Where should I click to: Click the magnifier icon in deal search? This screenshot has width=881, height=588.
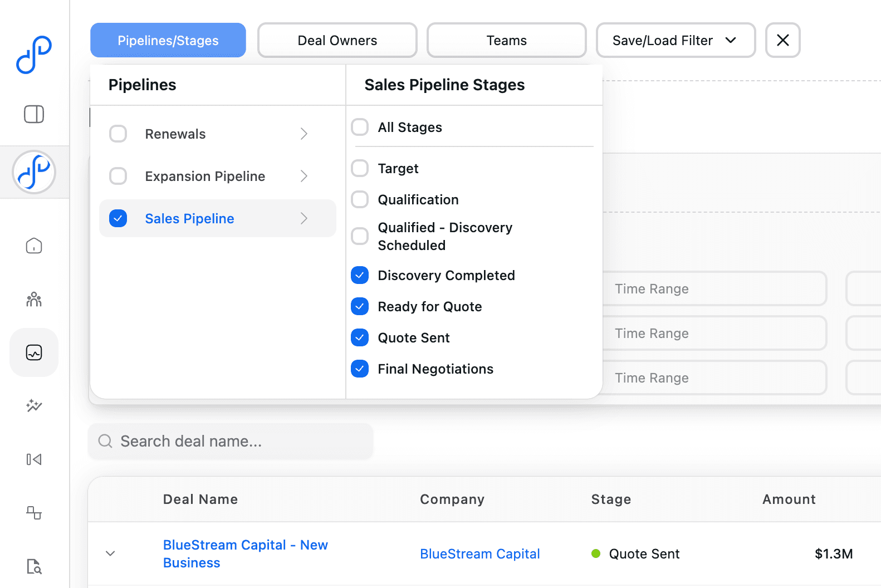(105, 441)
